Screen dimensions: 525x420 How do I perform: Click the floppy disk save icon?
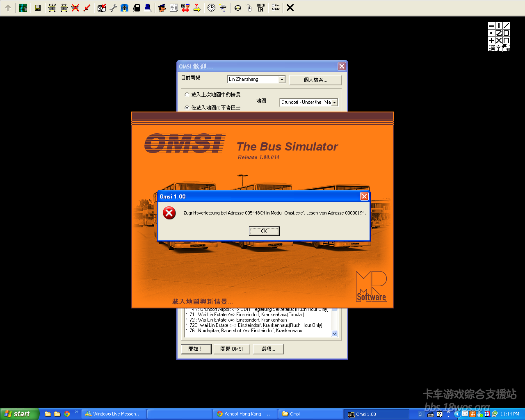[38, 8]
